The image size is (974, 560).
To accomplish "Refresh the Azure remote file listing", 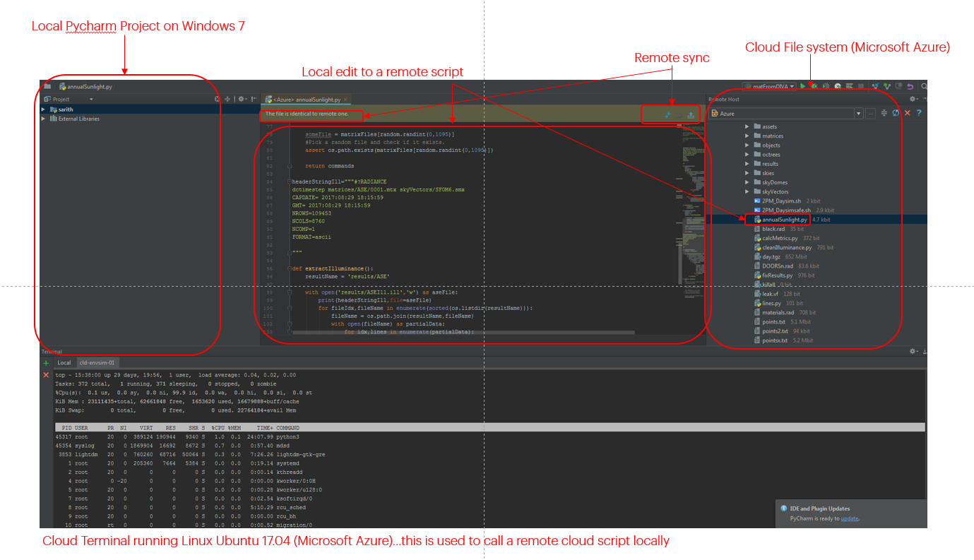I will tap(896, 112).
